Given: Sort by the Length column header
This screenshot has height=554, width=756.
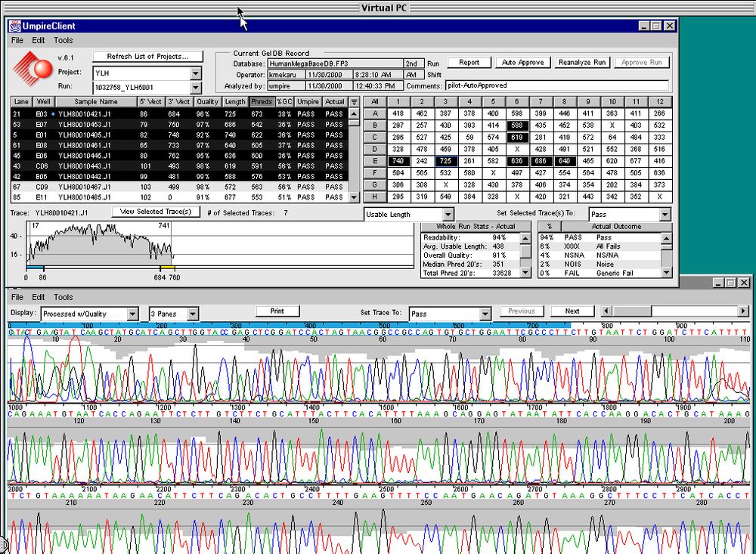Looking at the screenshot, I should (235, 102).
